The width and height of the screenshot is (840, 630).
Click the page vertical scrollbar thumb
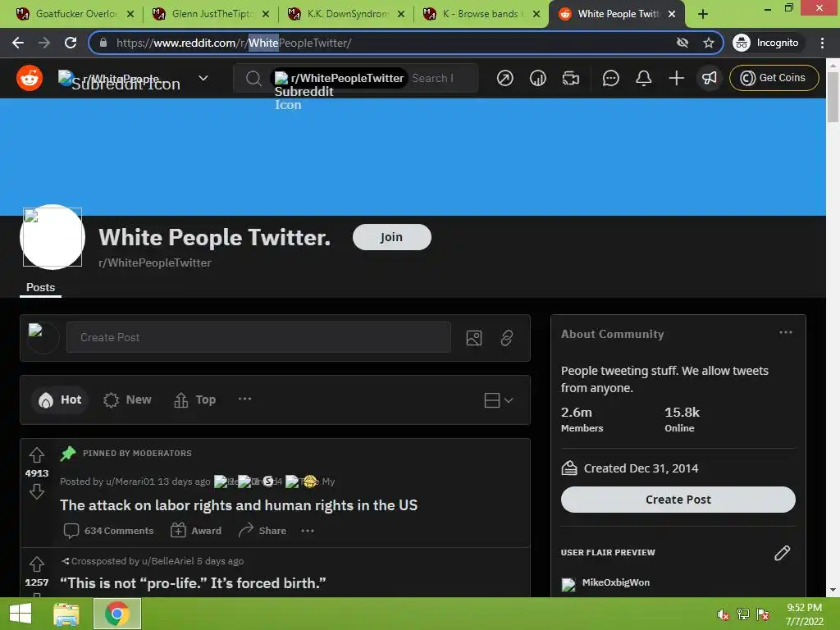[833, 97]
